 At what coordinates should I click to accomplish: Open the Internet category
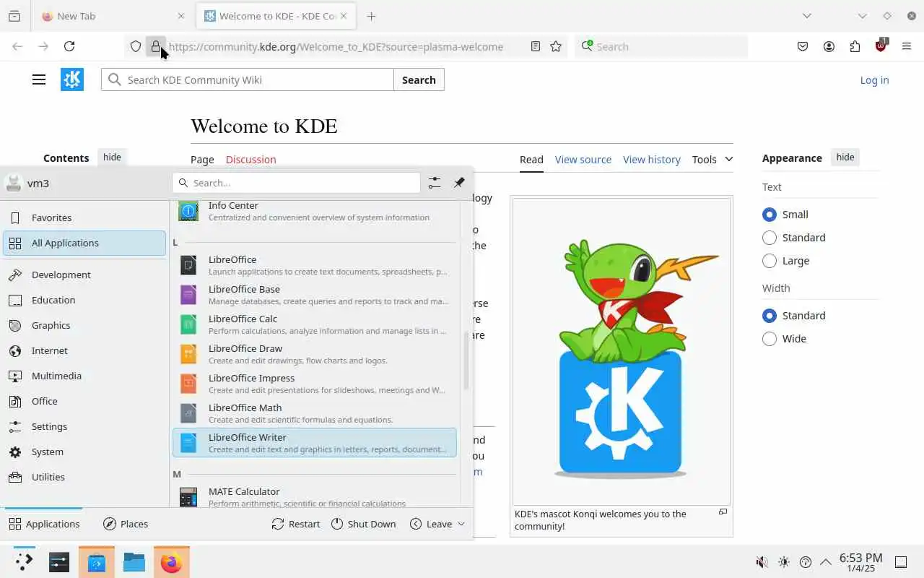[84, 350]
